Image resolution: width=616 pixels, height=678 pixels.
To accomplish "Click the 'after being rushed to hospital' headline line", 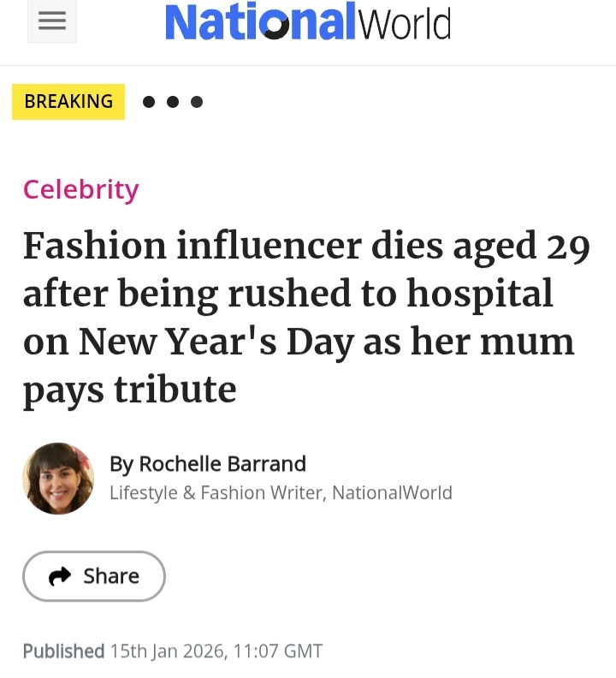I will tap(288, 294).
